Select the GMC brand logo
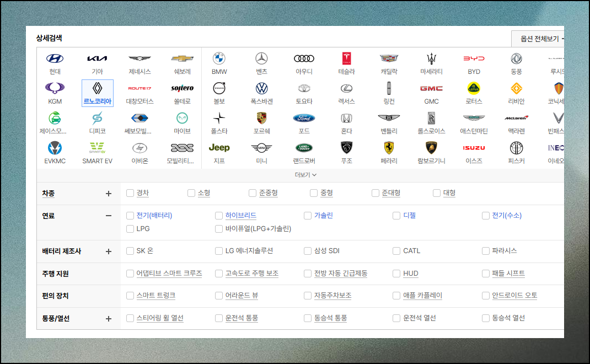The width and height of the screenshot is (590, 364). pyautogui.click(x=431, y=88)
